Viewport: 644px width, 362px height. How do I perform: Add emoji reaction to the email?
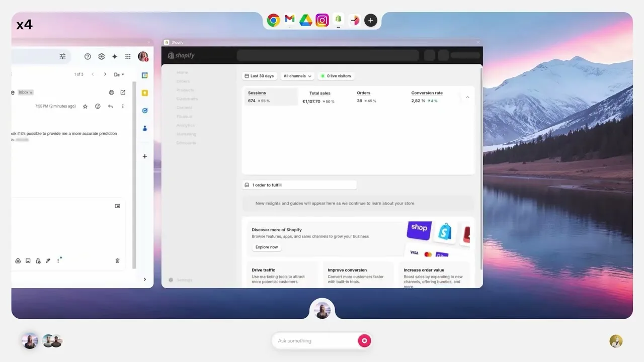(98, 107)
